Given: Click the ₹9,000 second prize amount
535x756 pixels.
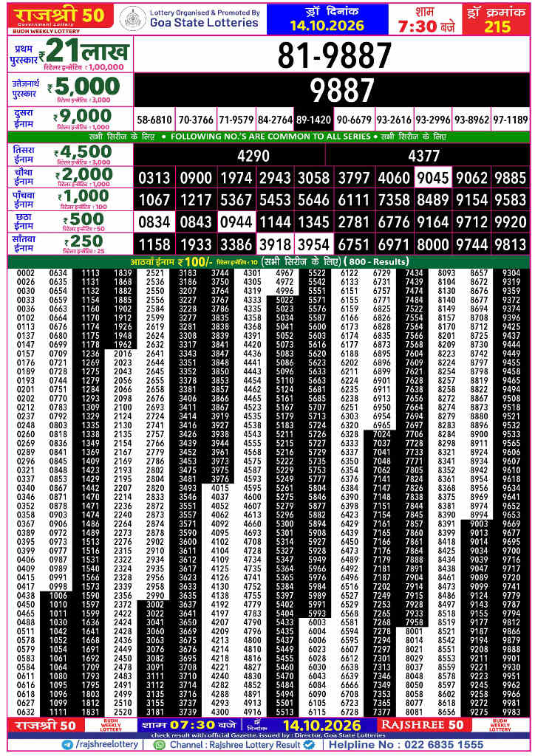Looking at the screenshot, I should 83,116.
